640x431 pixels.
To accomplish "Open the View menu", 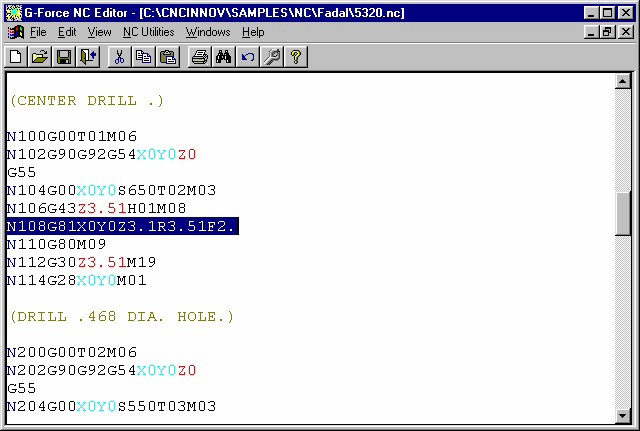I will [99, 32].
